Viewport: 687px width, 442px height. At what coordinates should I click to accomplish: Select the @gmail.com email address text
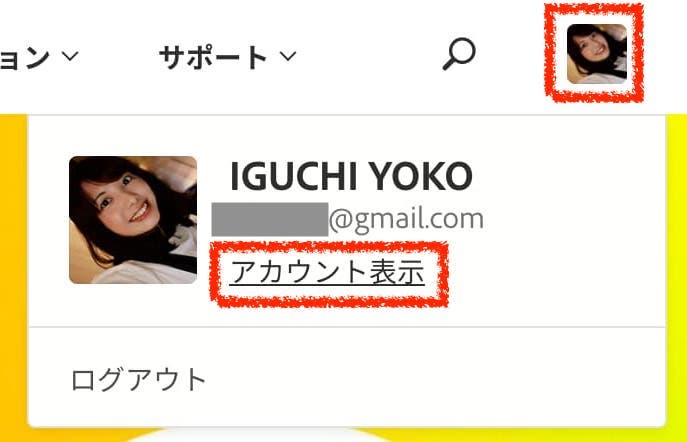coord(406,219)
